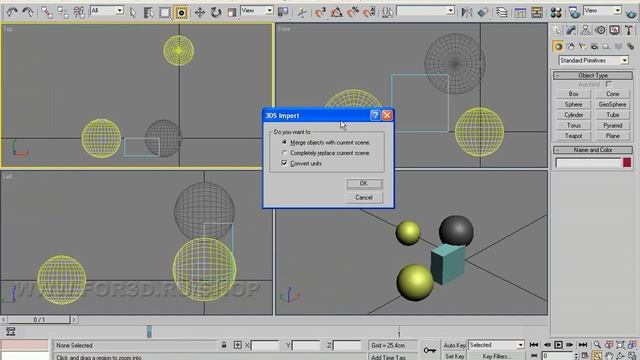Click the Mirror tool icon

pyautogui.click(x=466, y=12)
